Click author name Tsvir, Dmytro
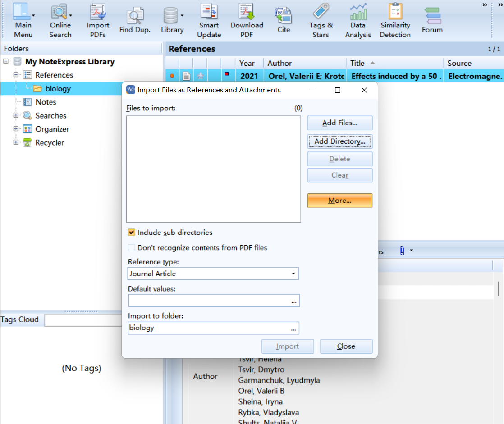 pos(261,370)
